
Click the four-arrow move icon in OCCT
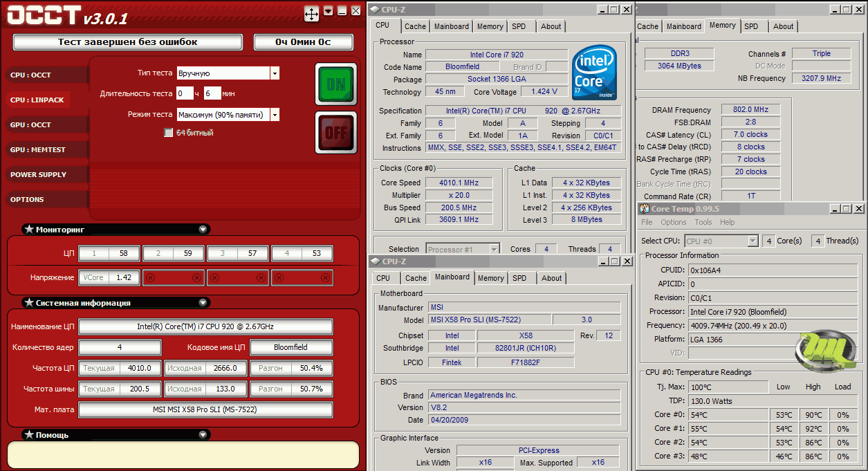(312, 13)
